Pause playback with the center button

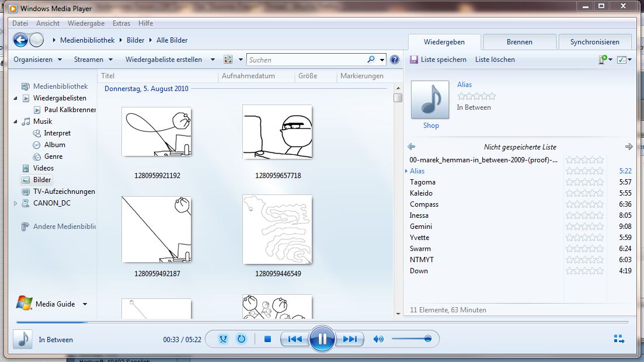[322, 339]
